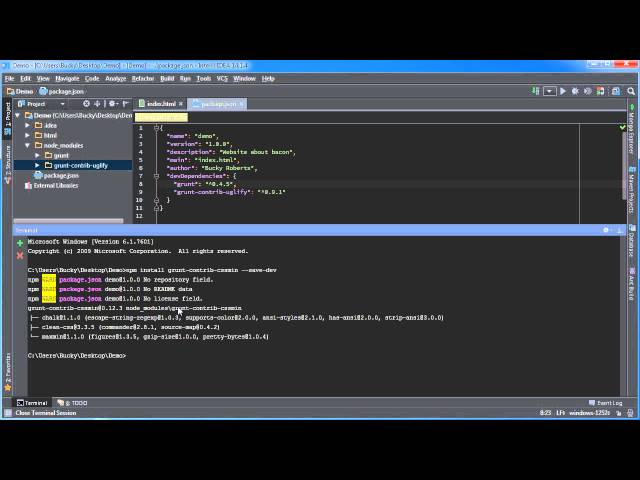Screen dimensions: 640x480
Task: Expand the .idea folder
Action: (x=27, y=125)
